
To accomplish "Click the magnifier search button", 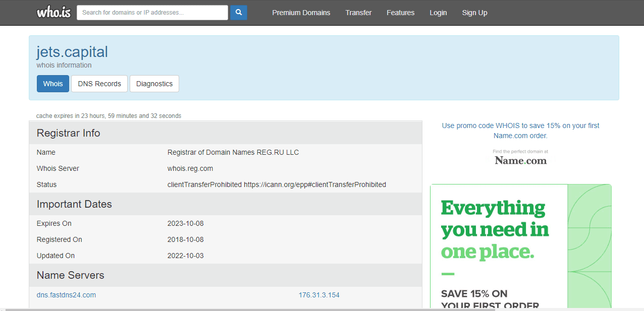I will (x=238, y=13).
